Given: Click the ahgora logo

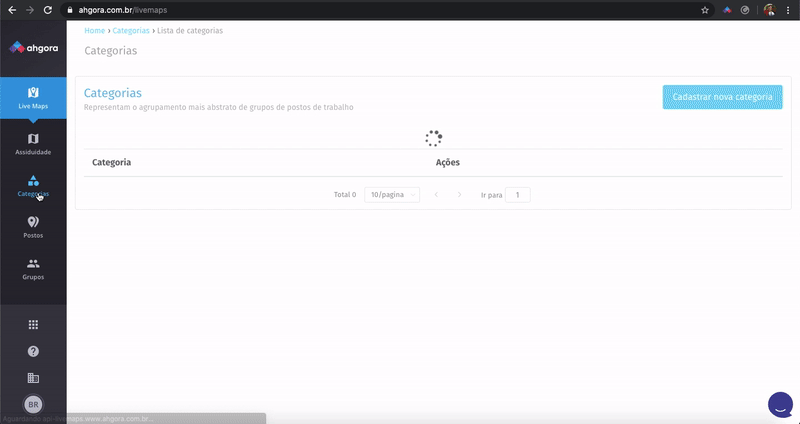Looking at the screenshot, I should pyautogui.click(x=34, y=48).
